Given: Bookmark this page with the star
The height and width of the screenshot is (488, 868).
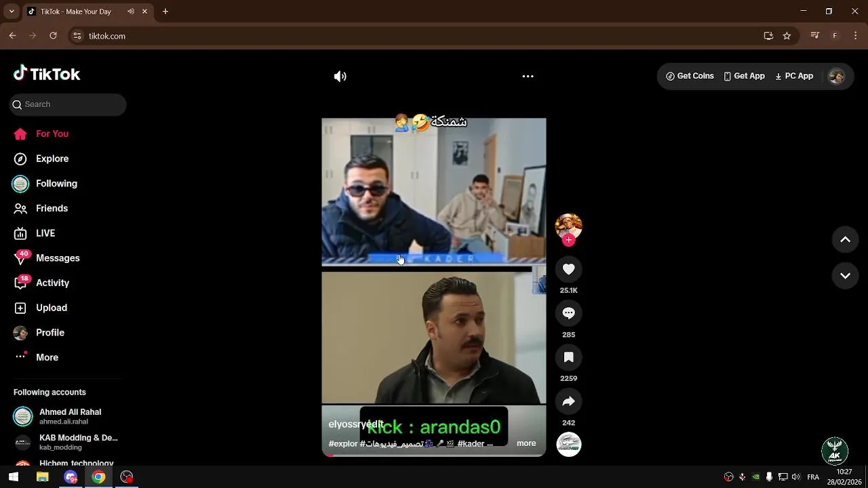Looking at the screenshot, I should 787,36.
